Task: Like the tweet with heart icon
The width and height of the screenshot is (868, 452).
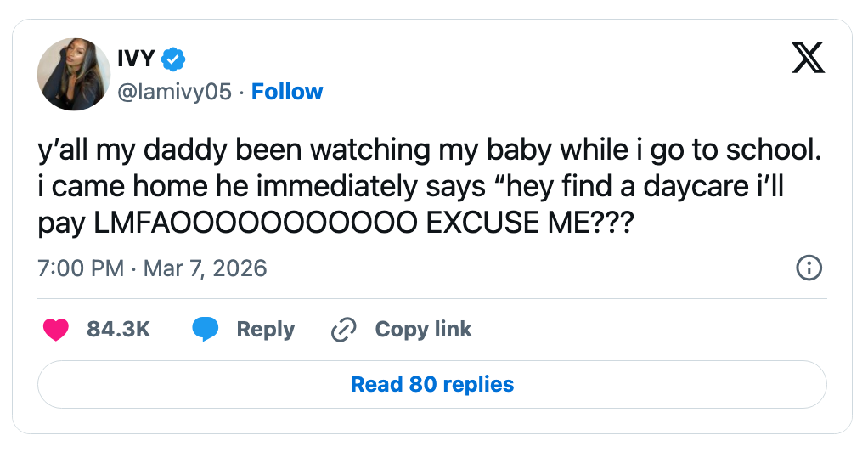Action: 56,330
